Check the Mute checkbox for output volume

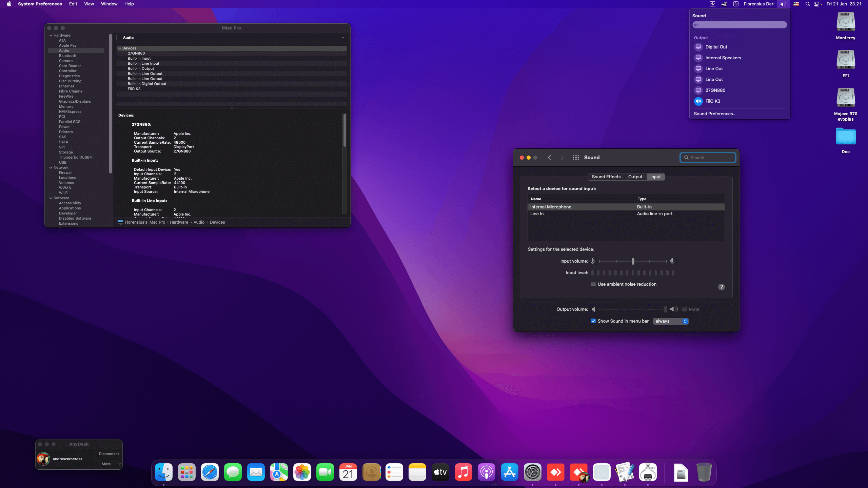(x=684, y=309)
